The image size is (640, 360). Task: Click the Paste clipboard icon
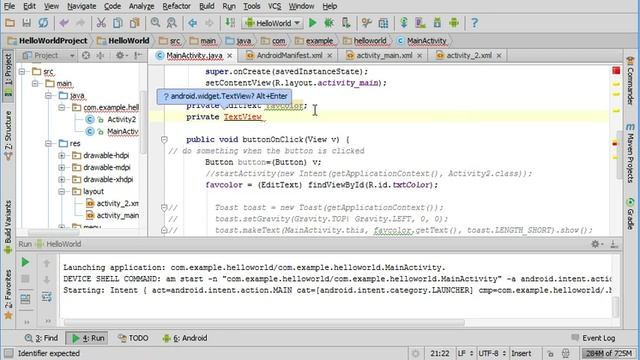(x=134, y=23)
